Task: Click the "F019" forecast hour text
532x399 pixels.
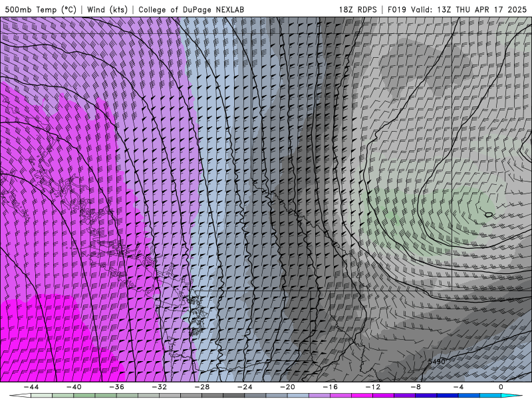Action: tap(396, 9)
